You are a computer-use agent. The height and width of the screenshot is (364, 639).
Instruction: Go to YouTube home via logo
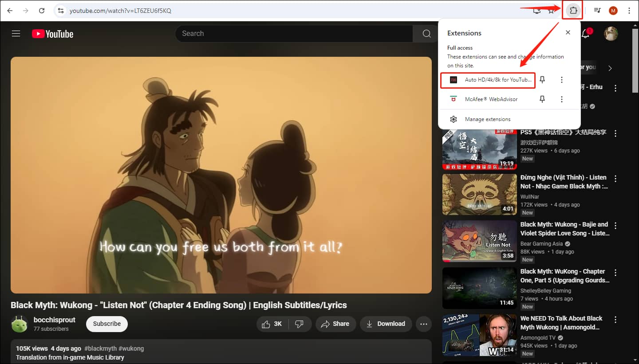tap(52, 34)
